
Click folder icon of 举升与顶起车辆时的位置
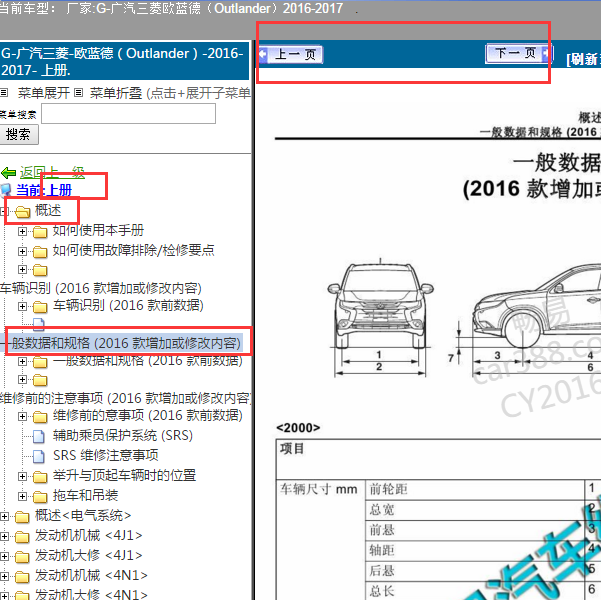click(x=40, y=477)
